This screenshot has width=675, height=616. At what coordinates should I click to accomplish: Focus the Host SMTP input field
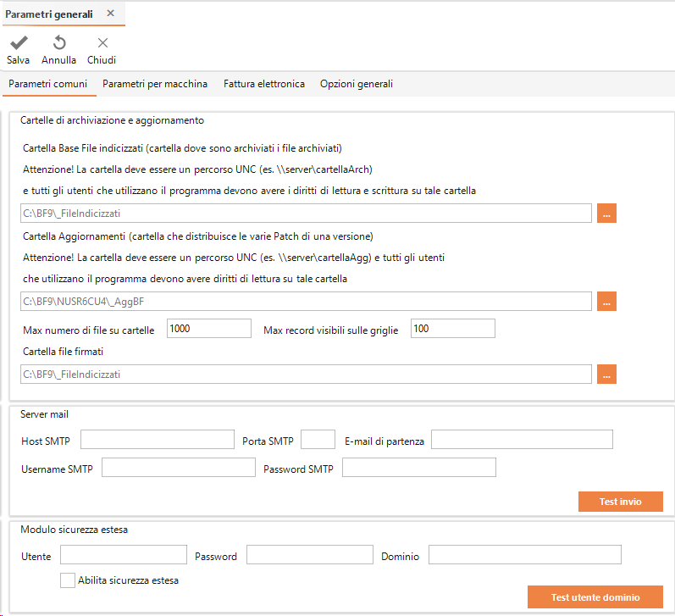pyautogui.click(x=158, y=440)
